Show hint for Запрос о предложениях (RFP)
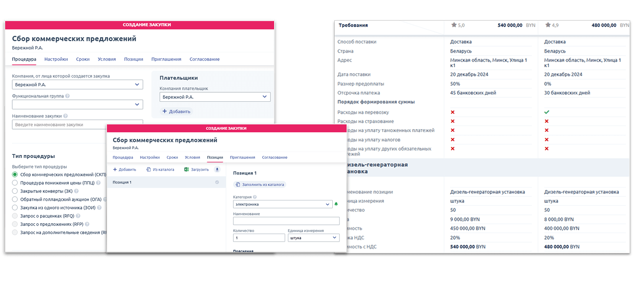The height and width of the screenshot is (297, 644). coord(87,224)
